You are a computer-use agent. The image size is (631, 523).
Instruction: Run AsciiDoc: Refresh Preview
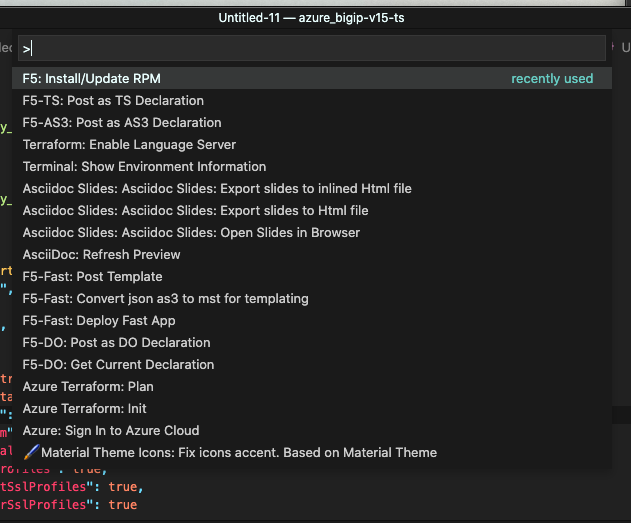[x=101, y=255]
